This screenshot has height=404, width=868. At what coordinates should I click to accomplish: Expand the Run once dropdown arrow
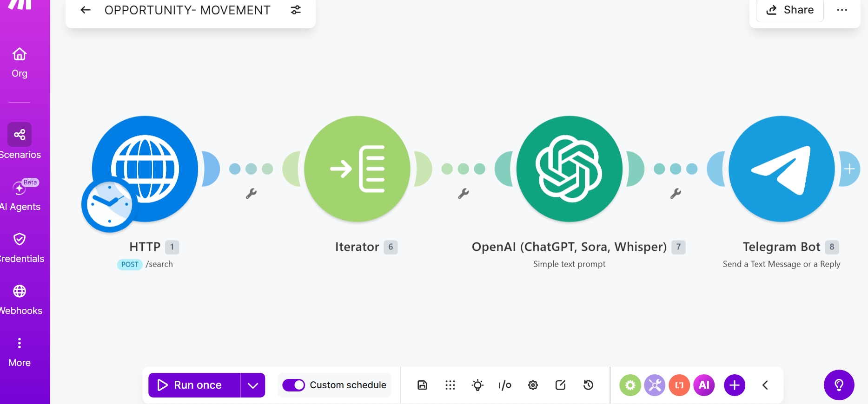point(253,385)
